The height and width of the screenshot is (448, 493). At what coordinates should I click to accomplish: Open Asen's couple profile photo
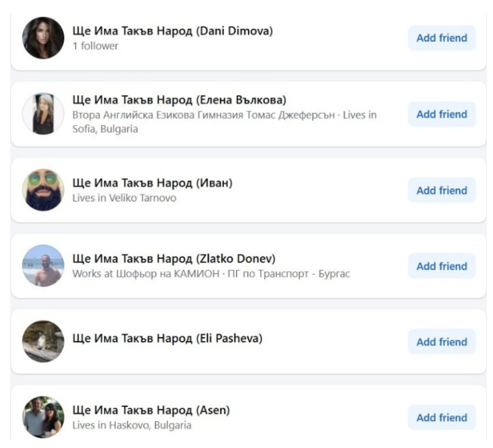coord(43,417)
